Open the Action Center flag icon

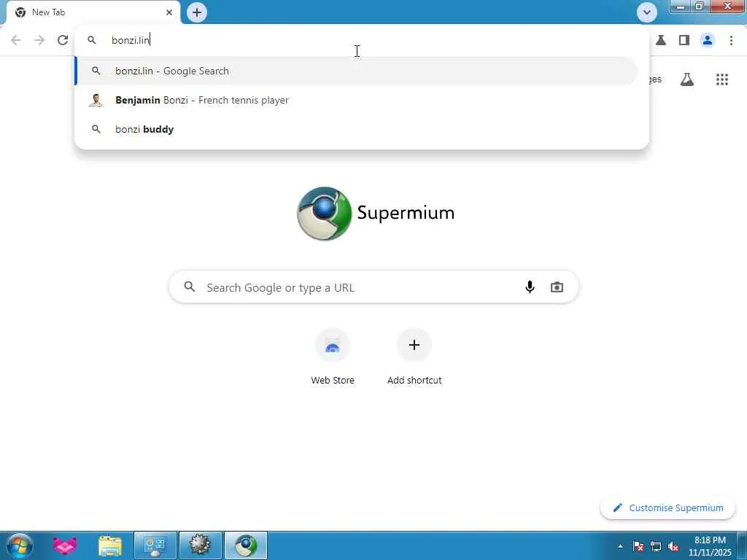tap(638, 546)
